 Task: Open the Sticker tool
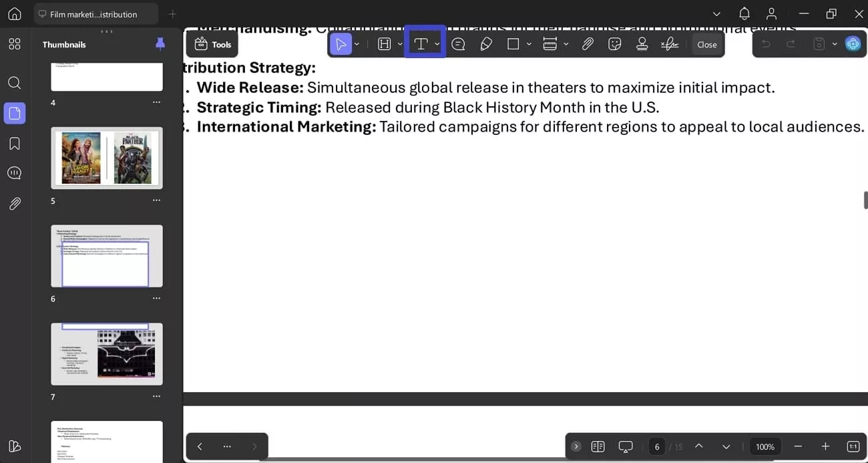click(614, 43)
